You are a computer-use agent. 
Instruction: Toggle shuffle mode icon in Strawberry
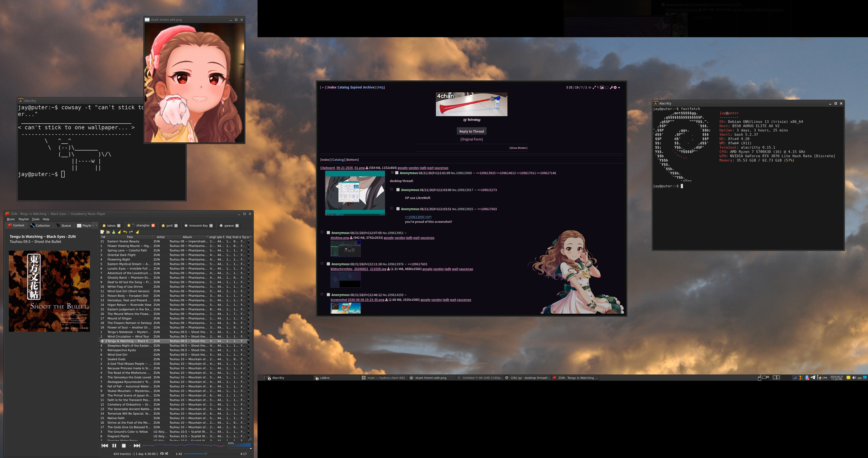[x=166, y=454]
